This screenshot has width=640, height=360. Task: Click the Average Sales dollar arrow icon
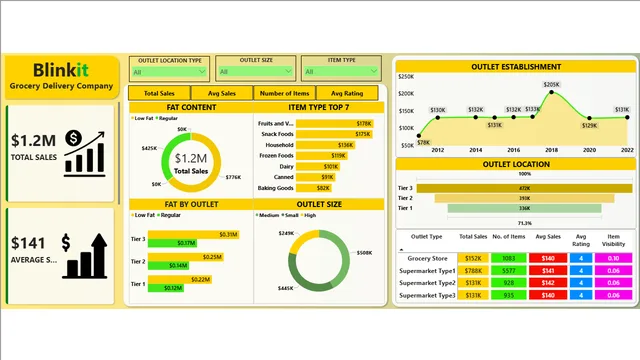coord(84,256)
